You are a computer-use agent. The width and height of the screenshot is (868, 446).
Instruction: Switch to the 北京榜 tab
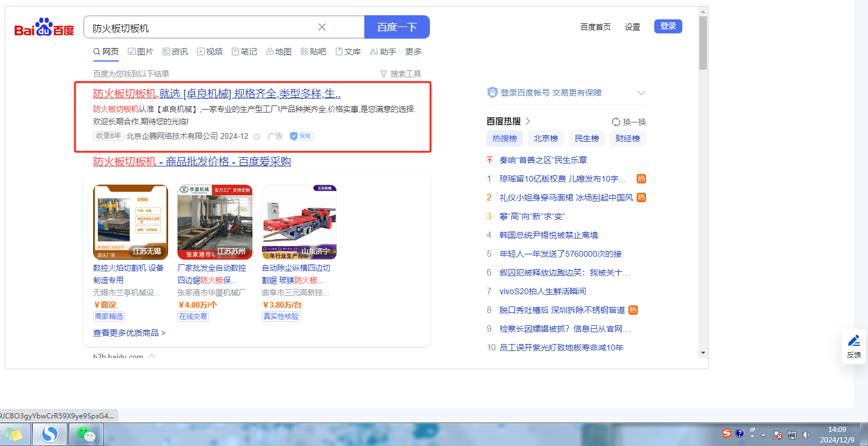point(546,139)
